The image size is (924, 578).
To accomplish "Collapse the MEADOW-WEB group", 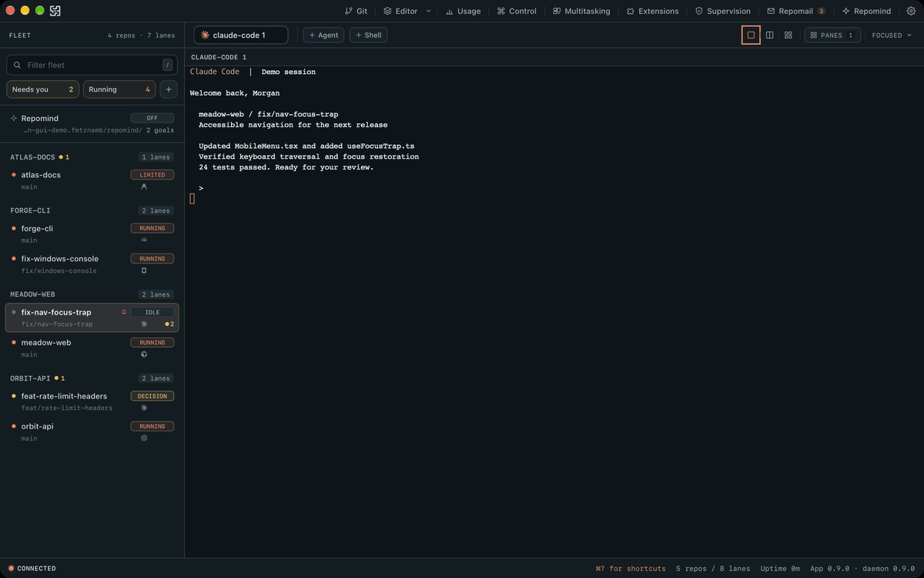I will [x=32, y=294].
